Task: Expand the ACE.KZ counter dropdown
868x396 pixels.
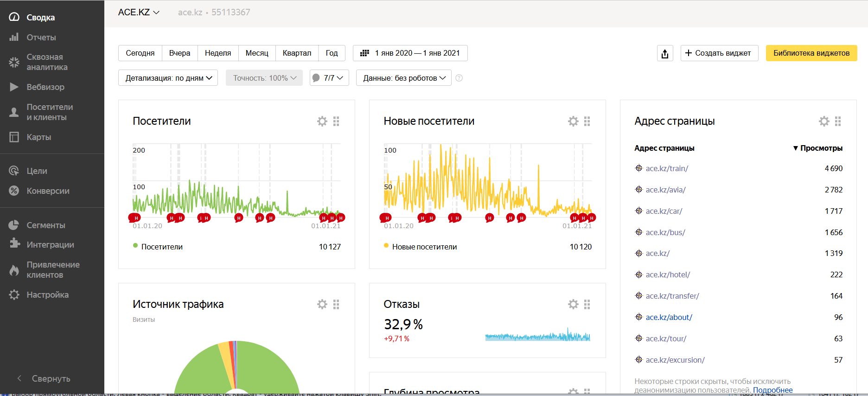Action: [x=139, y=13]
